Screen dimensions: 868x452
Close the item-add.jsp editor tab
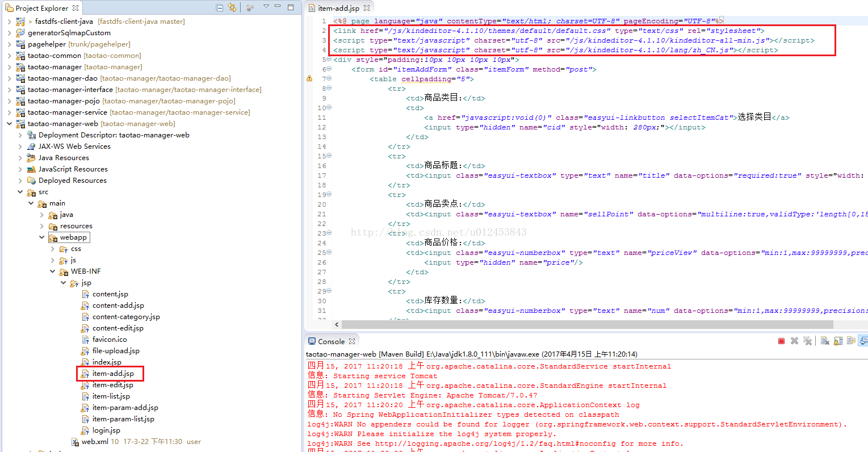(367, 8)
